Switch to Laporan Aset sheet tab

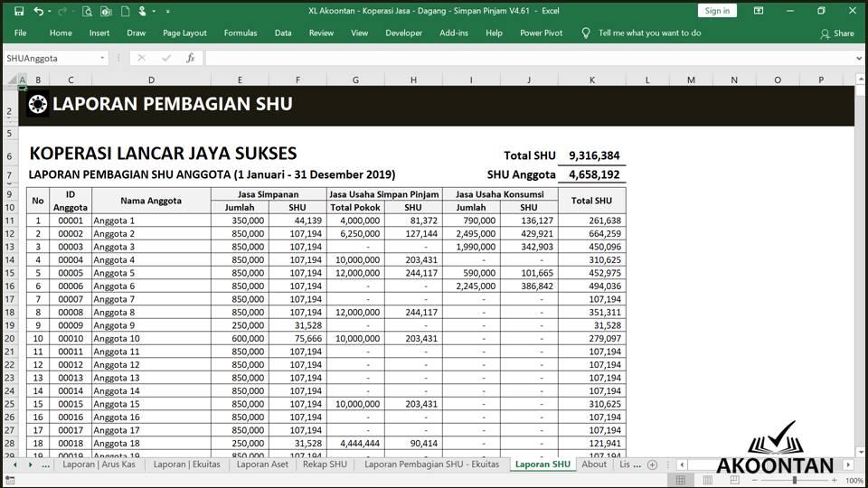(262, 465)
